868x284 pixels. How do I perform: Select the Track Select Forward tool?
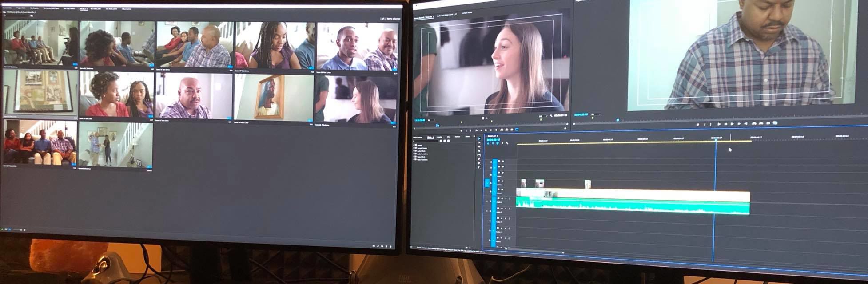tap(479, 142)
